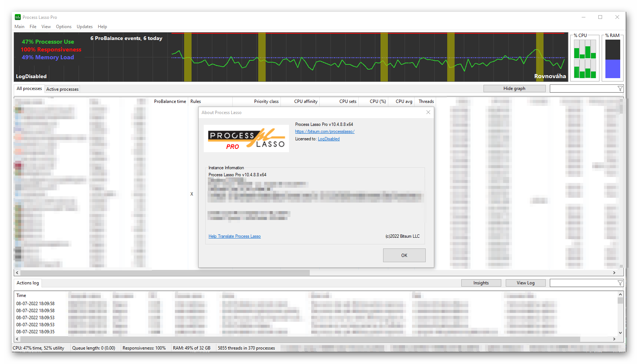Screen dimensions: 638x364
Task: Minimize the Process Lasso Pro window
Action: click(584, 17)
